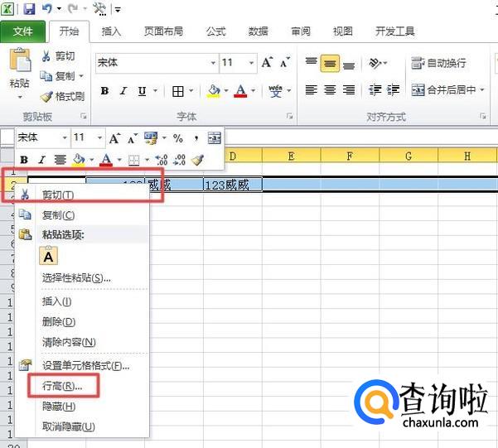Align text right in ribbon
This screenshot has width=498, height=448.
tap(349, 90)
